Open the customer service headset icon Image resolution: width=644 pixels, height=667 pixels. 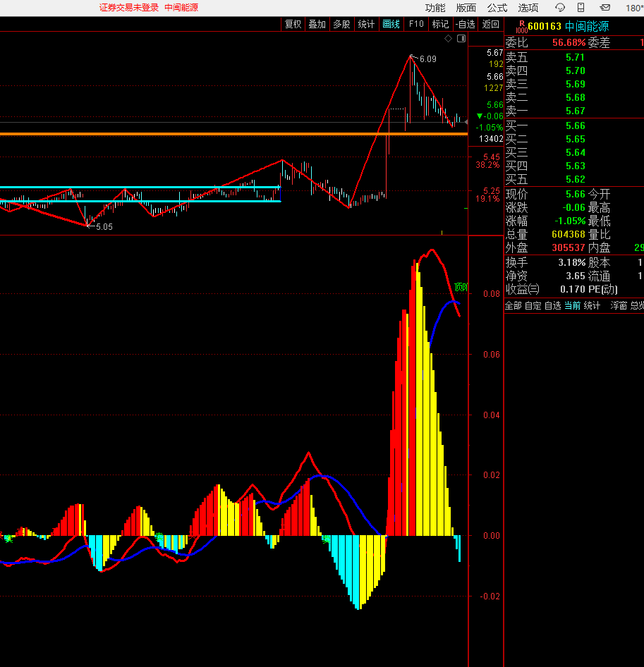(x=560, y=7)
